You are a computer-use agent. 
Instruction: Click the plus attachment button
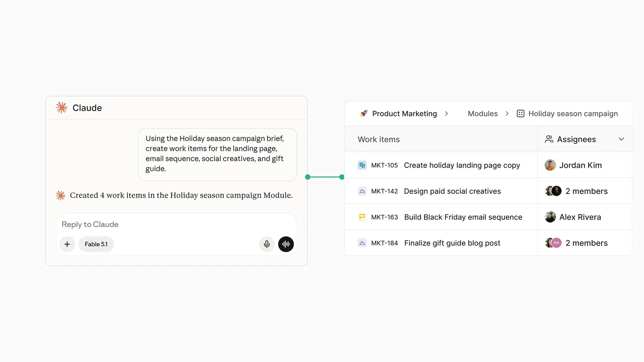(x=67, y=244)
